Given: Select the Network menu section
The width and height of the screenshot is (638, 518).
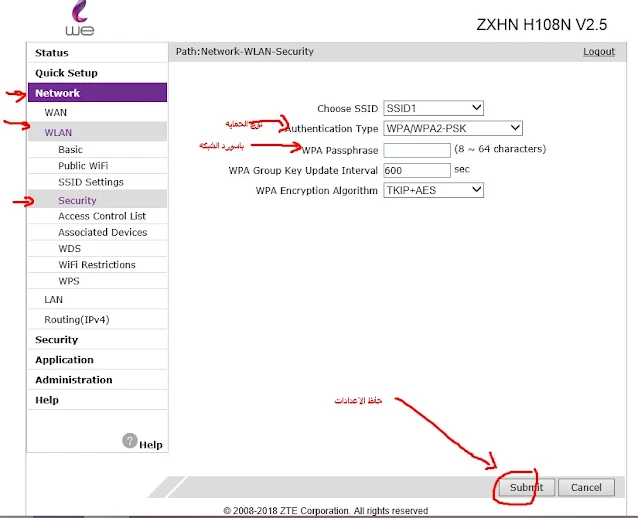Looking at the screenshot, I should pyautogui.click(x=98, y=93).
